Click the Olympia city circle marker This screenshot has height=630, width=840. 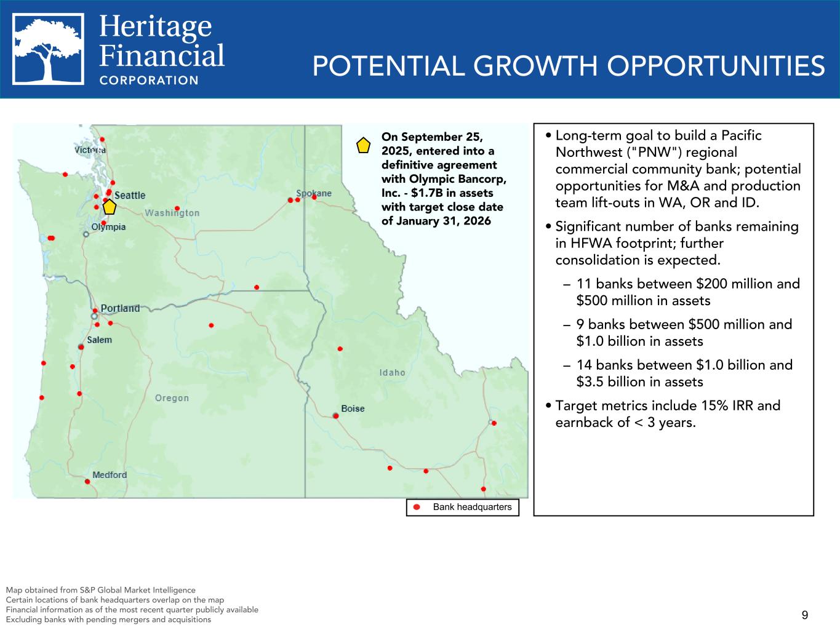click(86, 234)
